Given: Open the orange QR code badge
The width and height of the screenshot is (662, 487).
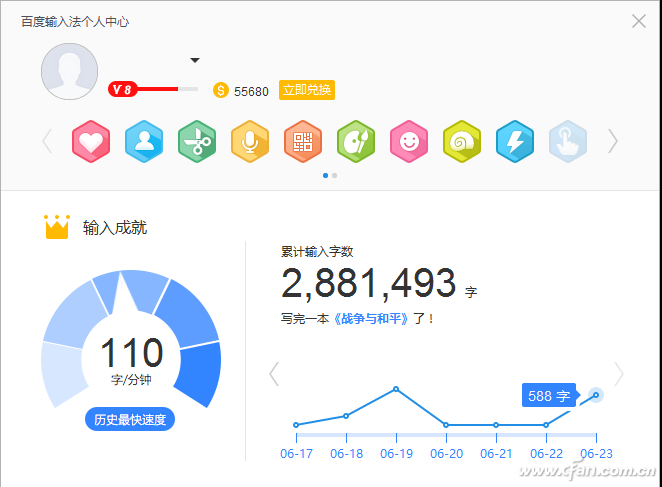Looking at the screenshot, I should pos(303,141).
